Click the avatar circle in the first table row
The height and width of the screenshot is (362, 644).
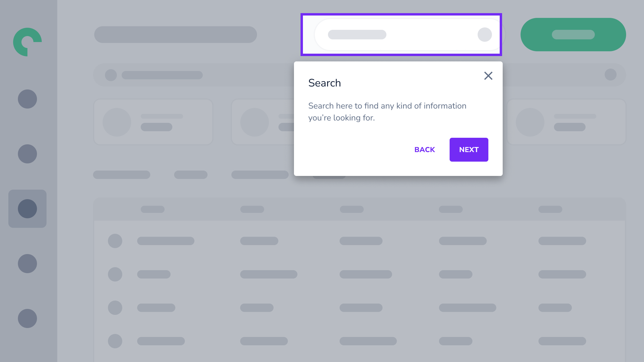(115, 241)
